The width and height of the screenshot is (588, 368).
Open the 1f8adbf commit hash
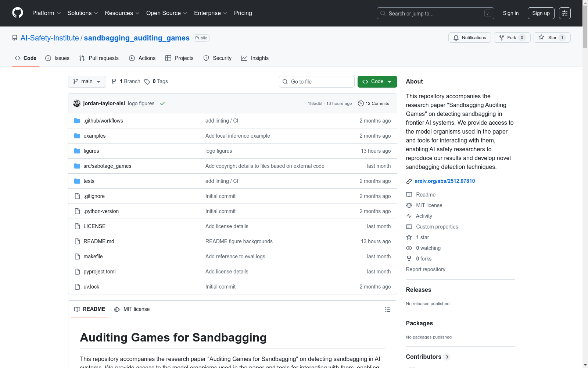click(x=315, y=103)
